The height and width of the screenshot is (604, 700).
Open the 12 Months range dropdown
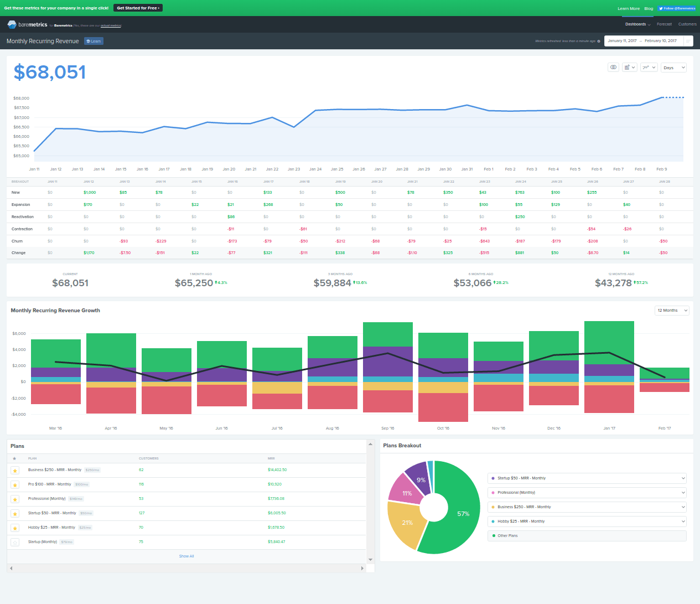point(672,311)
